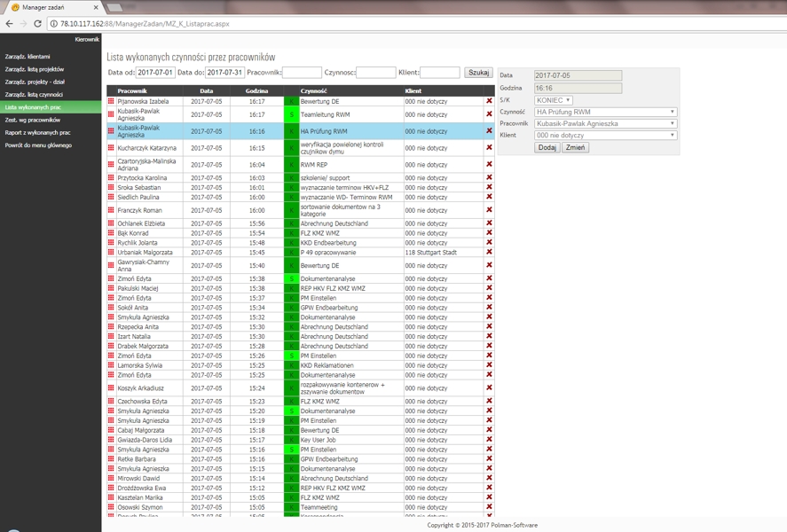Open Zarządz. klientami in the sidebar

[x=28, y=57]
